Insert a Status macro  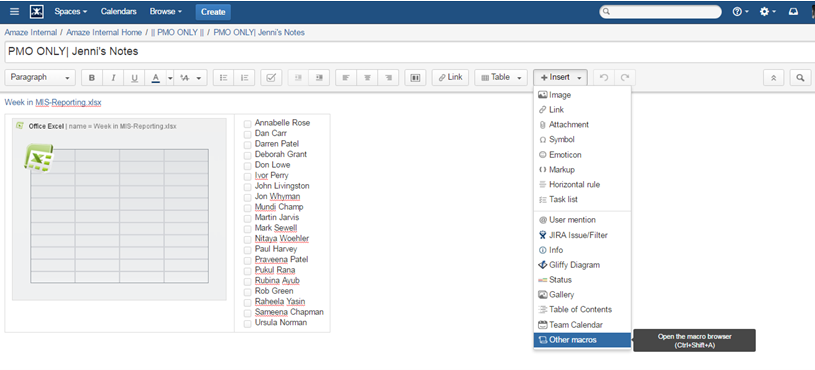coord(582,280)
